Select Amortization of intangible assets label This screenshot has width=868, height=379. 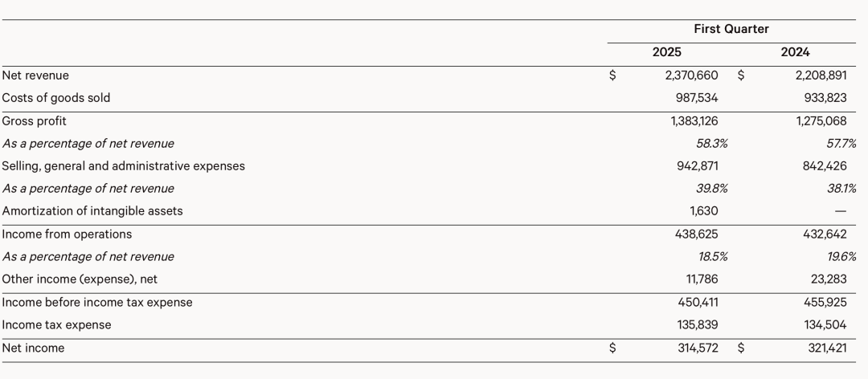point(92,211)
